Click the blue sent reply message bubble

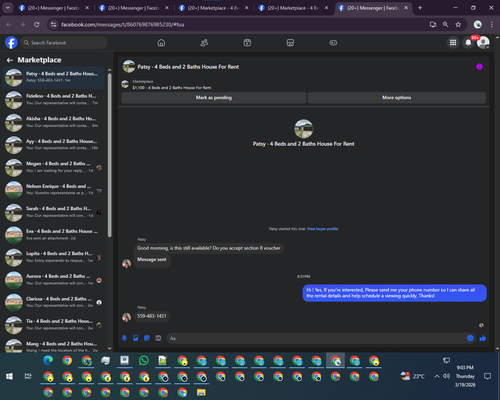pos(395,293)
